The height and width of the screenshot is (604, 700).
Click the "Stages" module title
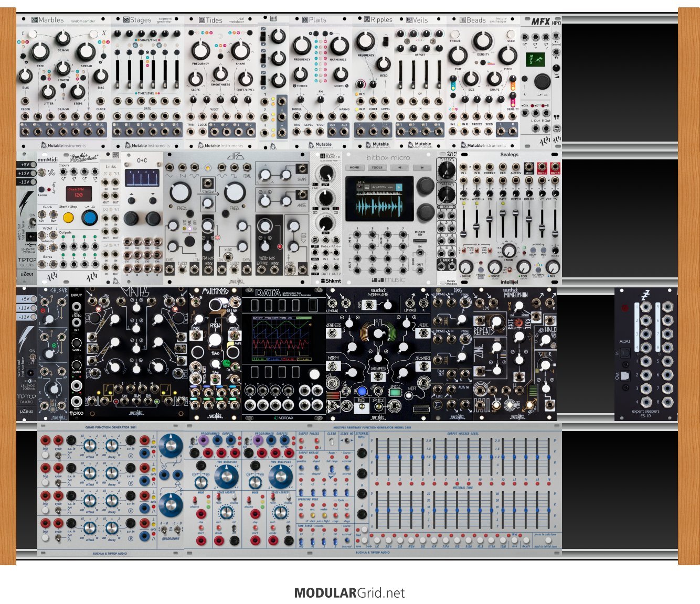click(x=141, y=20)
